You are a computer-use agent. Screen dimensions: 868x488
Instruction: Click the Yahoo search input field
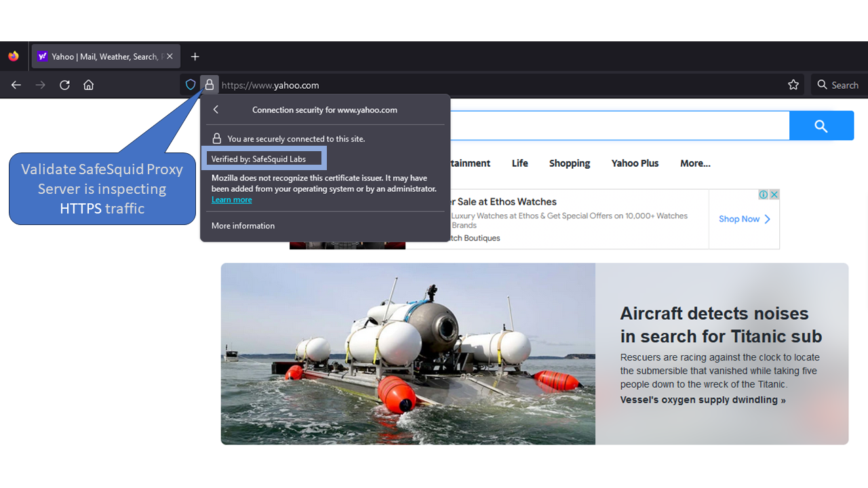point(620,126)
